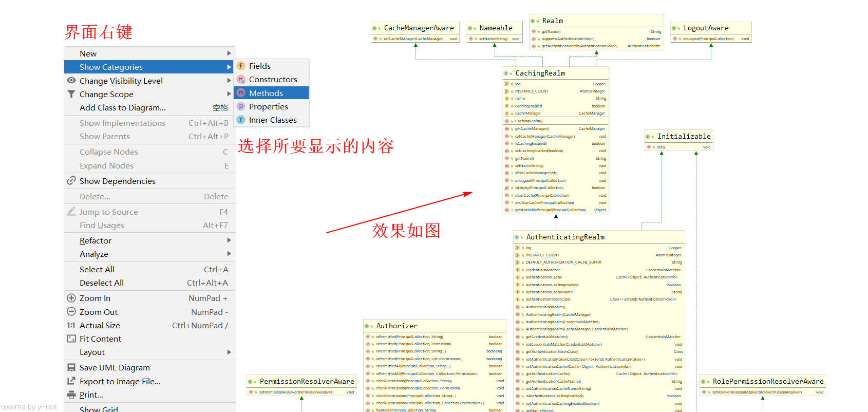Screen dimensions: 868x412
Task: Click init() method in Initializable
Action: (x=661, y=147)
